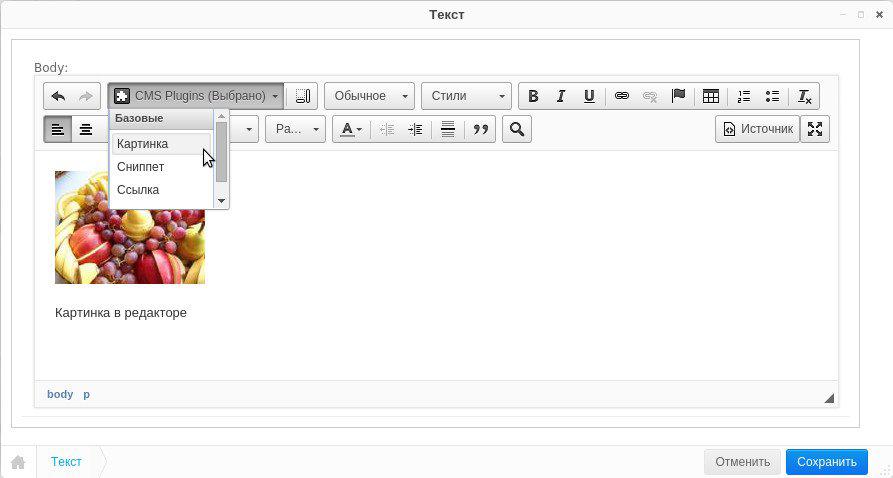Toggle underline formatting
The height and width of the screenshot is (478, 893).
pyautogui.click(x=589, y=96)
